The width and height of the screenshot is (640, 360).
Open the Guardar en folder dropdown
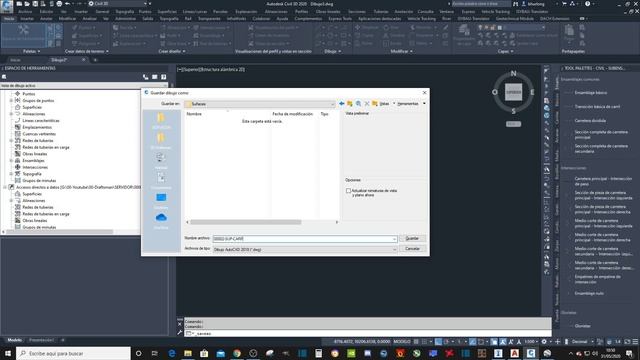tap(260, 104)
